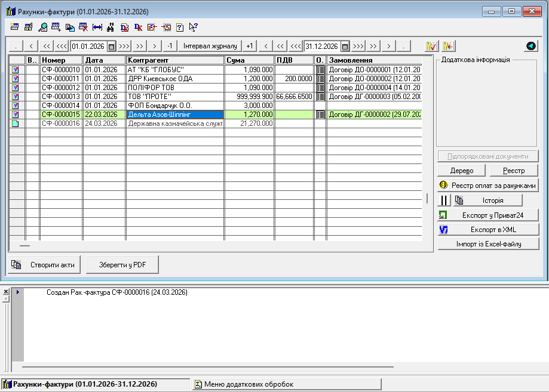Image resolution: width=549 pixels, height=392 pixels.
Task: Click the add new row toolbar icon
Action: (56, 27)
